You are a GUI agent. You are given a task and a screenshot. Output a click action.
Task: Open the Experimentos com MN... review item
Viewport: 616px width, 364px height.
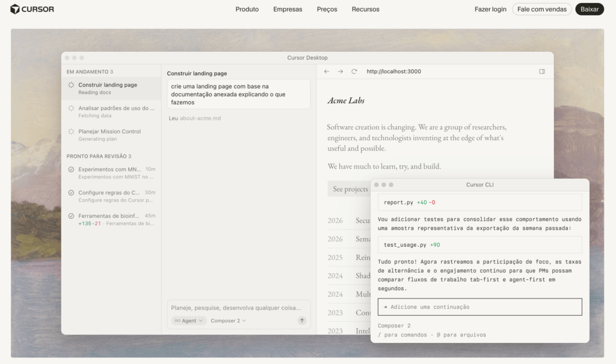pyautogui.click(x=111, y=173)
